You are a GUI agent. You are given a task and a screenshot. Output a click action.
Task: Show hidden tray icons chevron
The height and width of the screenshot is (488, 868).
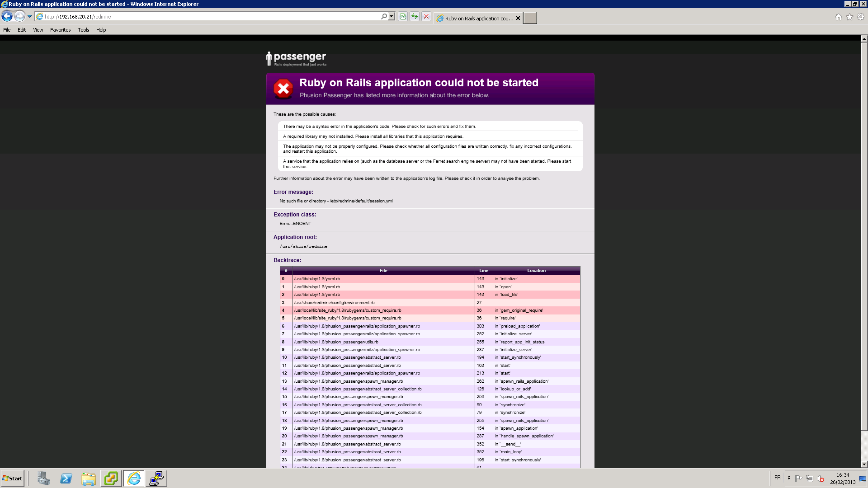click(789, 478)
